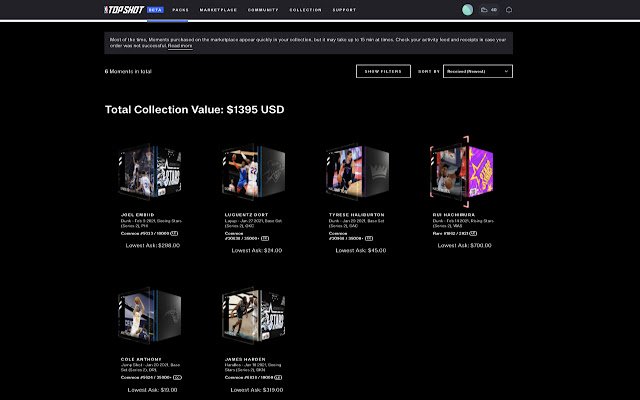Click the Lowest Ask $700.00 price
This screenshot has width=640, height=400.
[x=464, y=245]
